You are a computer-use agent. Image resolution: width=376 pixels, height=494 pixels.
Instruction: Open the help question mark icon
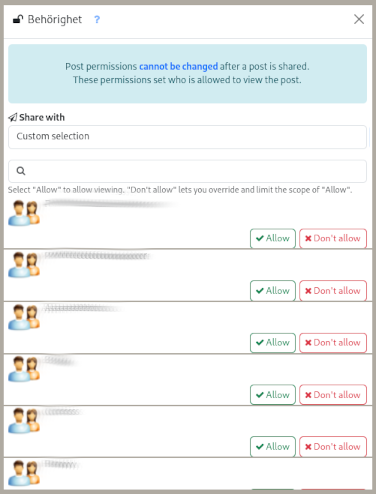pos(97,20)
